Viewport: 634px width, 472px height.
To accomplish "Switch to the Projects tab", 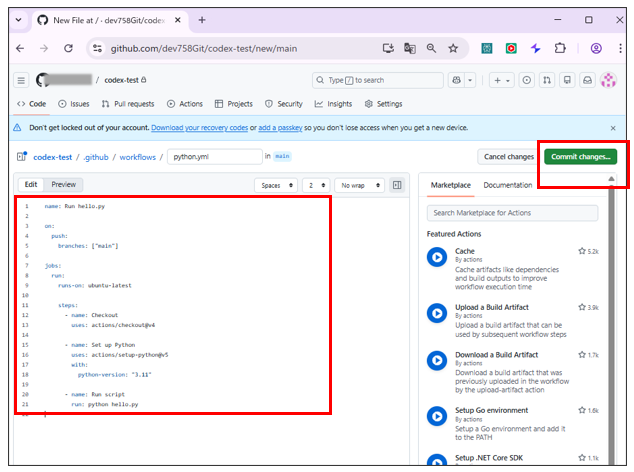I will coord(234,104).
